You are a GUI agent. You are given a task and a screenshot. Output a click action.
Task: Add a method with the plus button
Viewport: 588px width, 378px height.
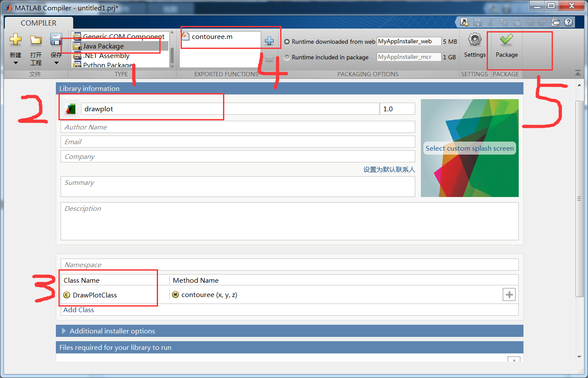509,295
